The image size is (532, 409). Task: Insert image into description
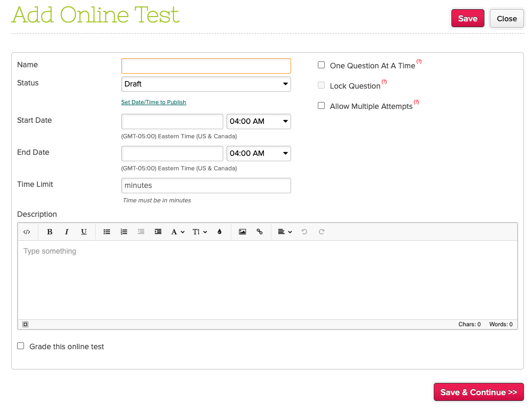coord(242,232)
